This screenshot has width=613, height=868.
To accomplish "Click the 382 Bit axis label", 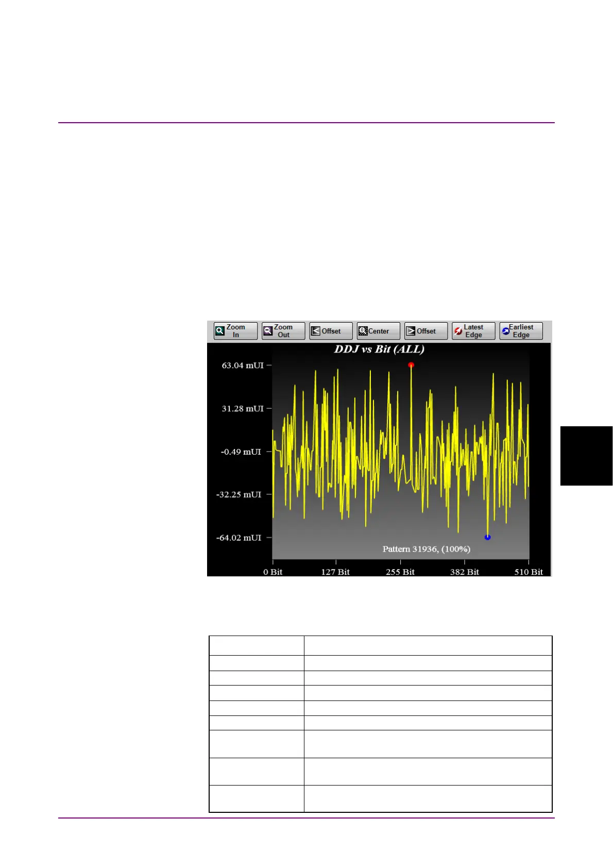I will click(x=465, y=572).
